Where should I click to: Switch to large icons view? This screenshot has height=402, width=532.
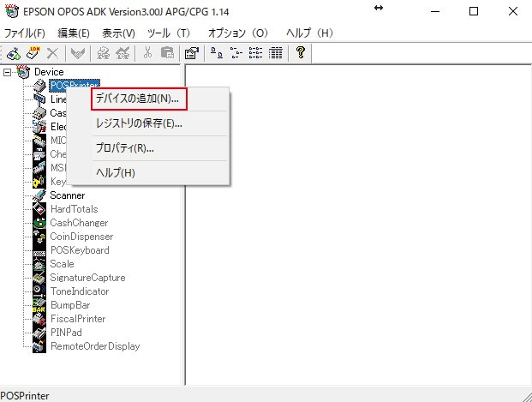coord(217,53)
